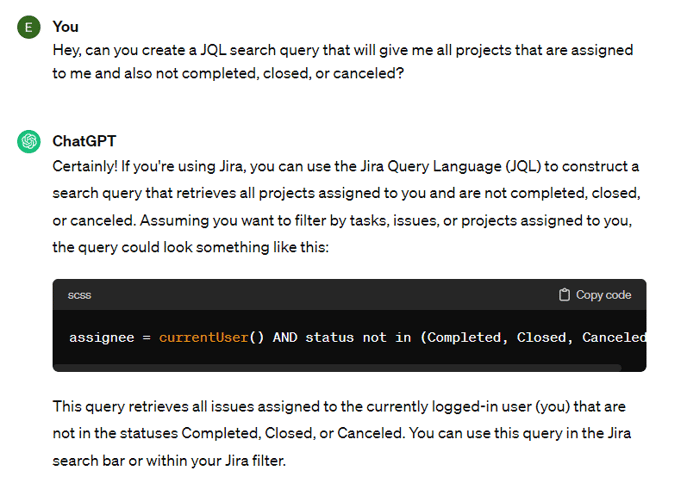The image size is (687, 483).
Task: Click 'Closed,' inside the code block
Action: [545, 337]
